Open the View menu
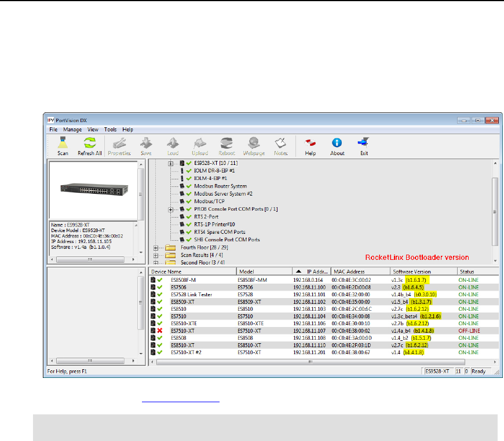Screen dimensions: 504x441 coord(93,130)
